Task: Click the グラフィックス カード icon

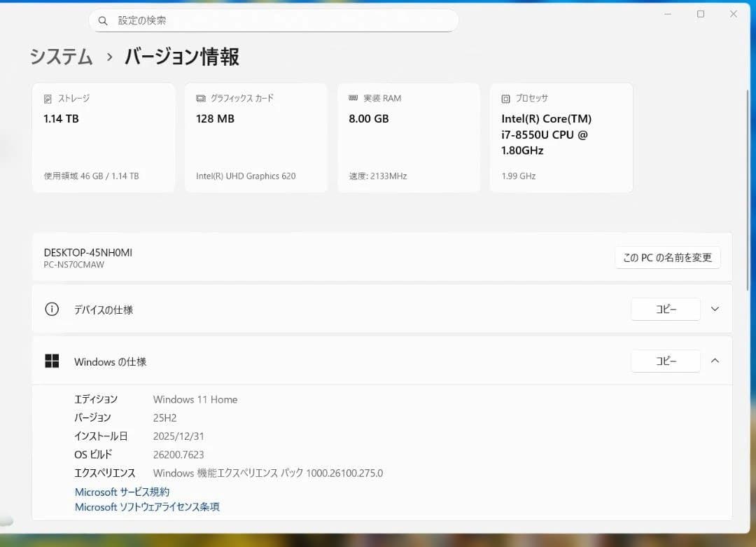Action: tap(200, 98)
